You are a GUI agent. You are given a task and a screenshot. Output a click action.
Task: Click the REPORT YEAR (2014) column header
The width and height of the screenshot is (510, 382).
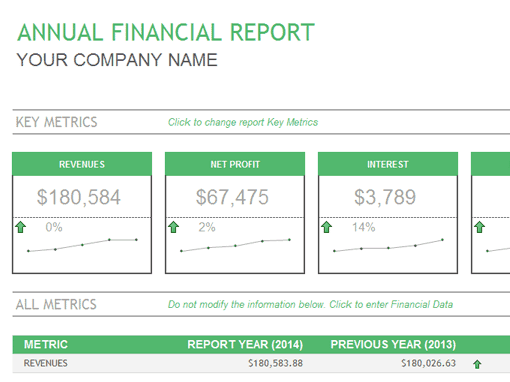pos(245,344)
